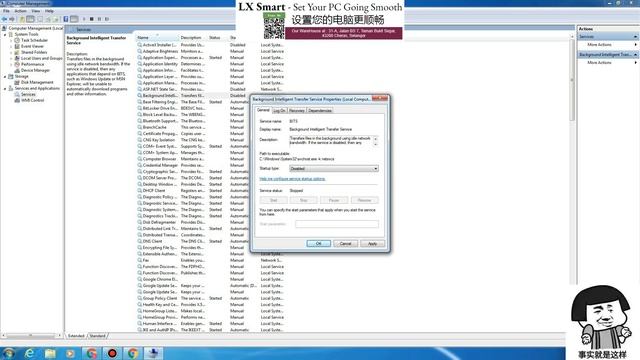Screen dimensions: 640x360
Task: Select the DNS Client service row
Action: tap(210, 241)
